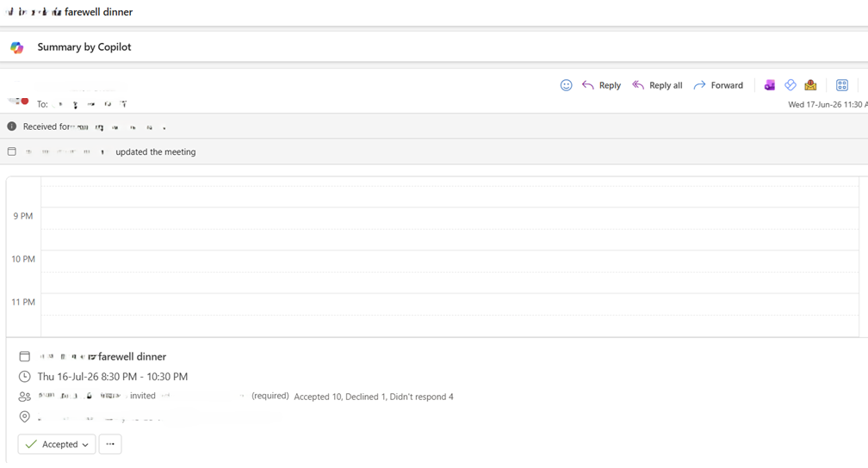Open the Accepted response dropdown
Screen dimensions: 868x468
tap(57, 444)
